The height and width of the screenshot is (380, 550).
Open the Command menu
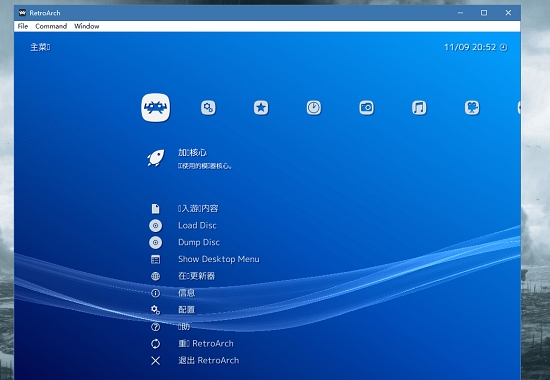(x=51, y=26)
